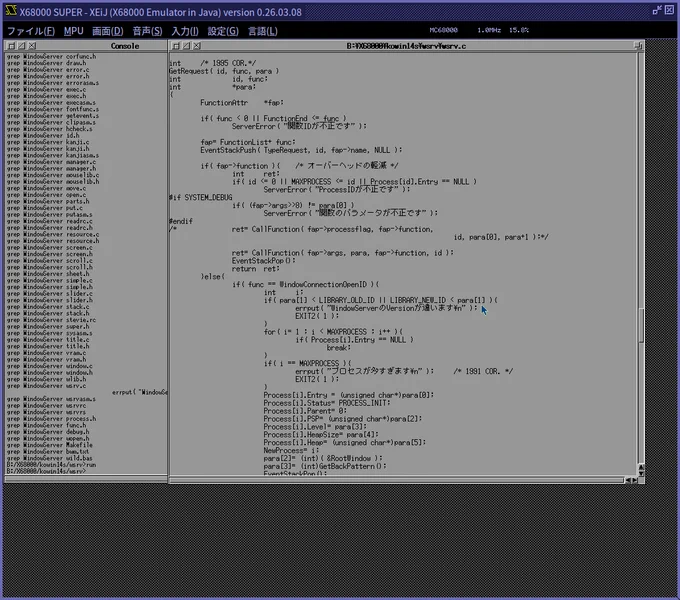Click horizontal scrollbar of Console window
Viewport: 680px width, 600px height.
click(85, 479)
